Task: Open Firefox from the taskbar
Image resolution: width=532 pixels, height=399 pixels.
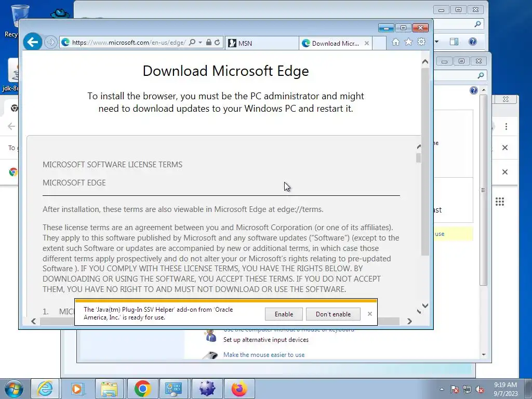Action: [239, 389]
